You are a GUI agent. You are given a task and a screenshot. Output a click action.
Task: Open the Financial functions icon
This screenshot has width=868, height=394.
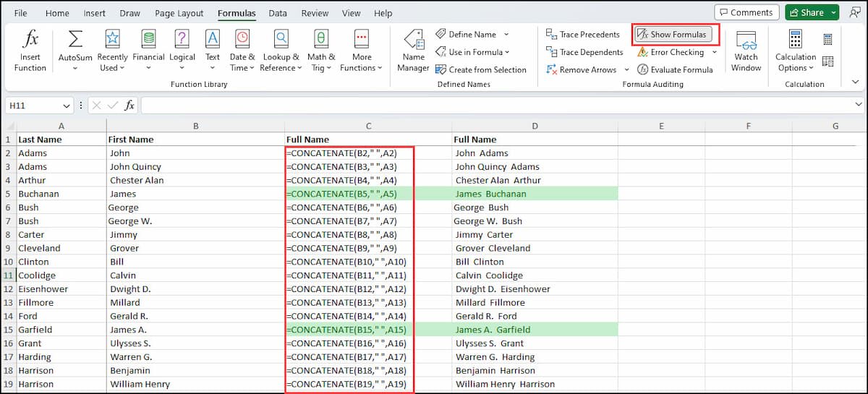point(148,39)
